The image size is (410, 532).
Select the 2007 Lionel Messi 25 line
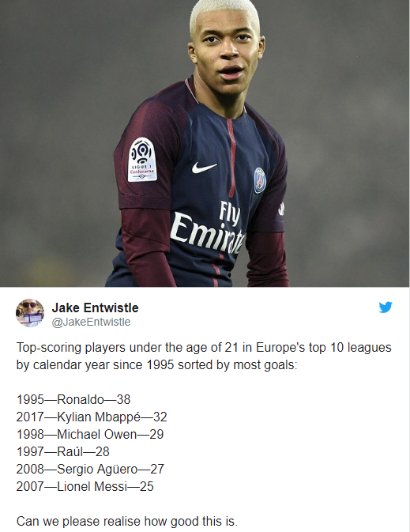tap(85, 486)
